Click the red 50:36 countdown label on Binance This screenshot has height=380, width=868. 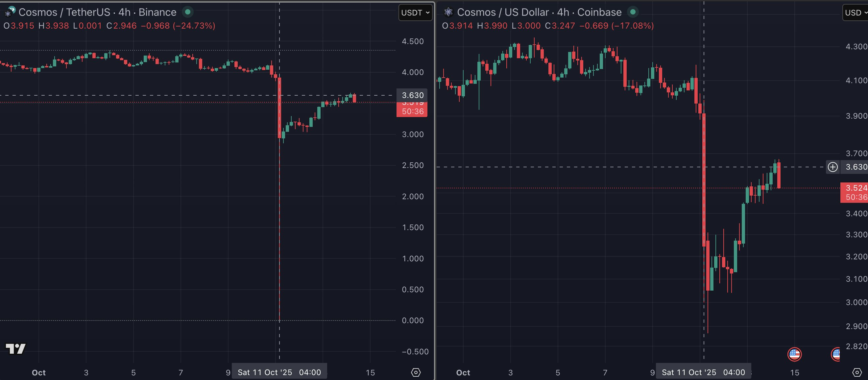[412, 111]
